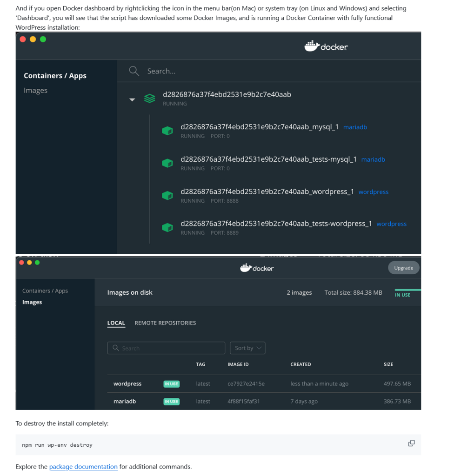Click the container icon for tests-mysql_1
The width and height of the screenshot is (454, 476).
point(167,163)
